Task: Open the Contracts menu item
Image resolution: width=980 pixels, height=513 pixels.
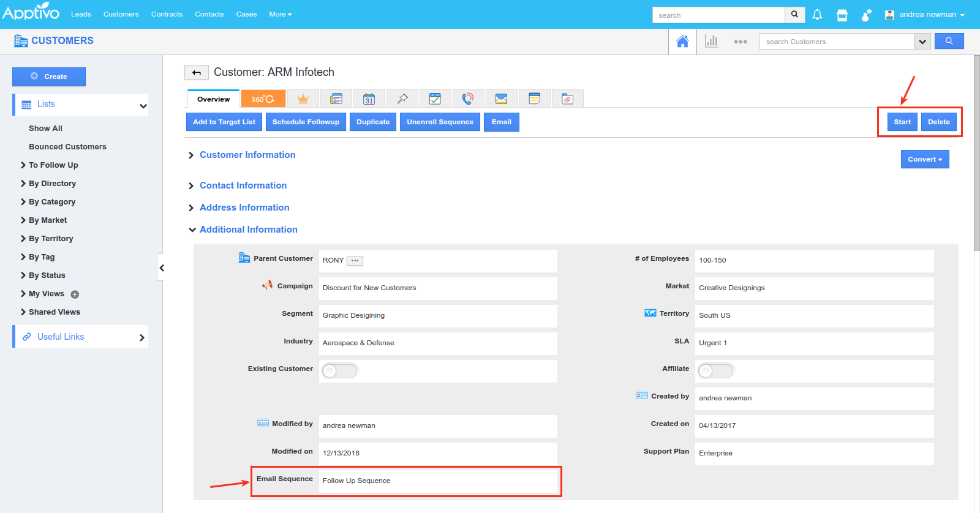Action: pos(167,14)
